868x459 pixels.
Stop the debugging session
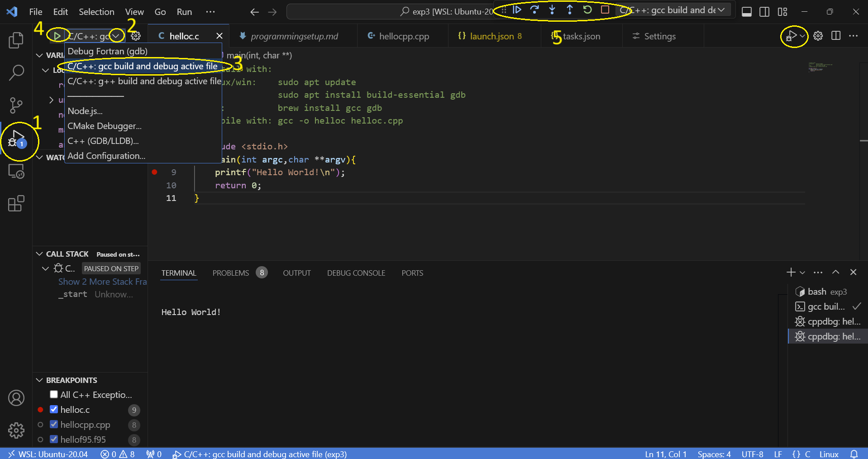tap(605, 10)
